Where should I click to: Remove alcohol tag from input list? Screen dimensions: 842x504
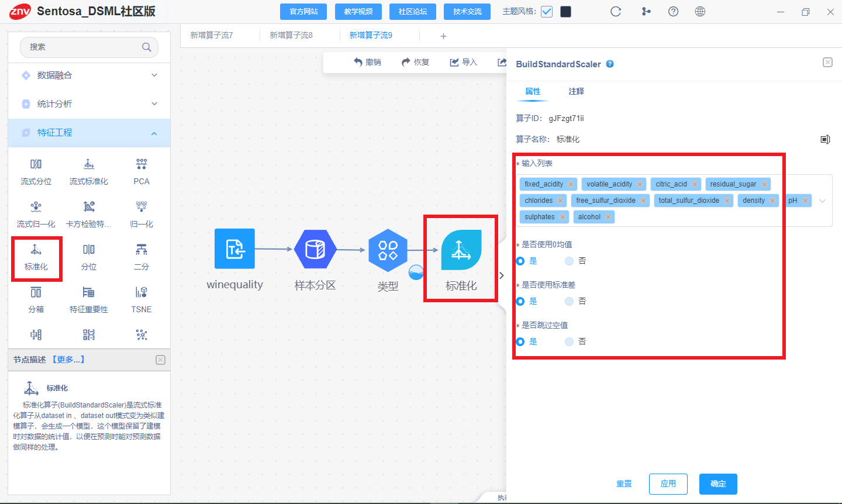pyautogui.click(x=608, y=217)
